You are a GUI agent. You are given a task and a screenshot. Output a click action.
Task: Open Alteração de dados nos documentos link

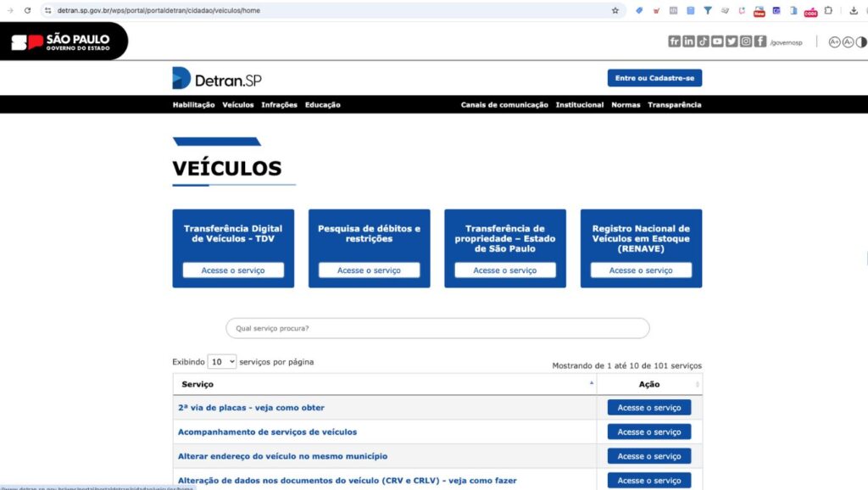(x=347, y=481)
